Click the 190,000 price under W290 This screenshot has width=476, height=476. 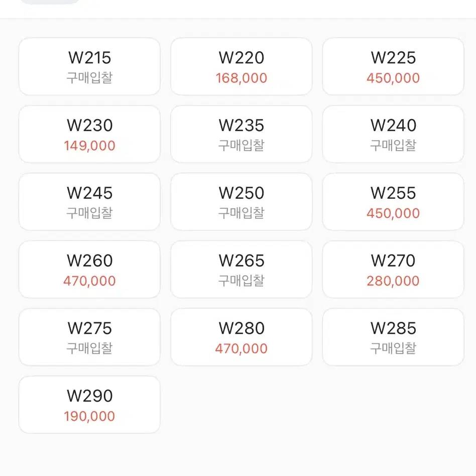pyautogui.click(x=89, y=416)
